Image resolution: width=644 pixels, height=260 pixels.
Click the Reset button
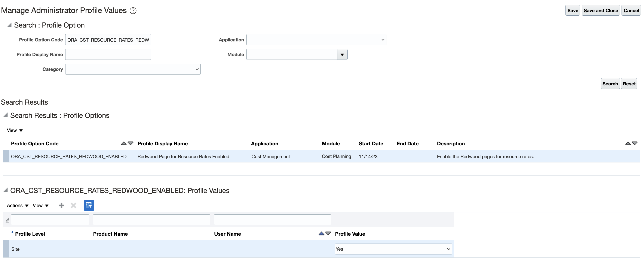coord(629,84)
